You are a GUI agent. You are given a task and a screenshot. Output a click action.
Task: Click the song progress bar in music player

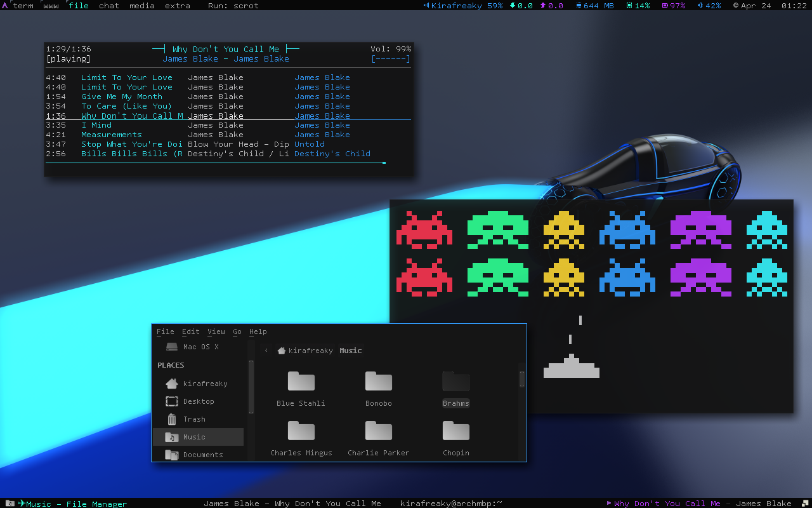pyautogui.click(x=216, y=163)
